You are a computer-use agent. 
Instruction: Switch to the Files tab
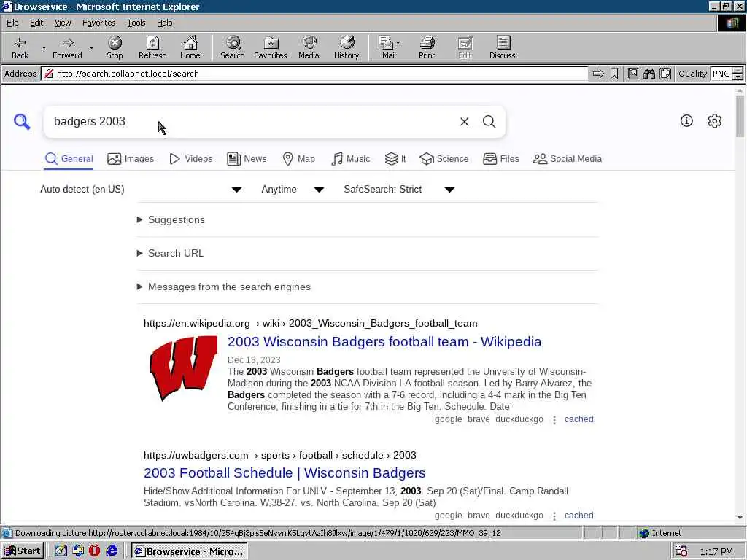click(500, 158)
